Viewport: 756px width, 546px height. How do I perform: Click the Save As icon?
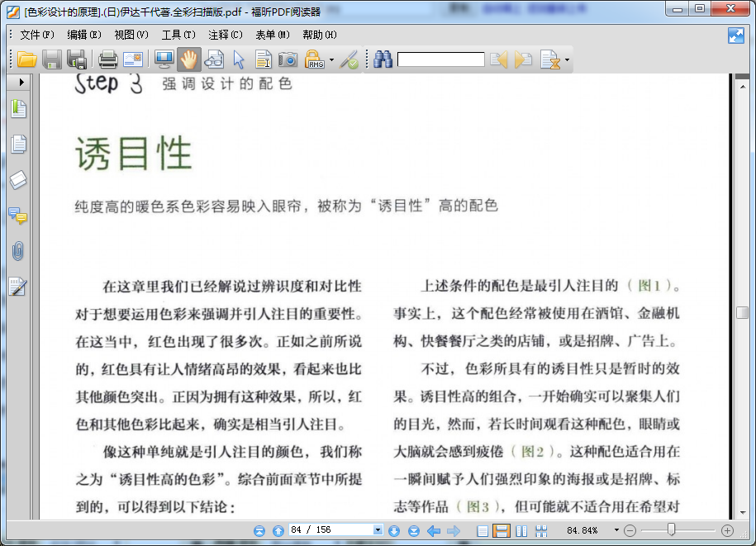77,59
